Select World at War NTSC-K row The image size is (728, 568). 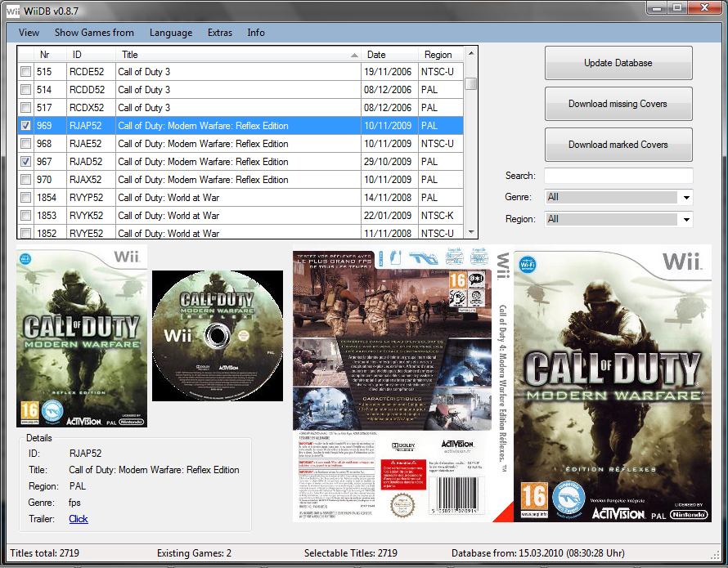click(x=240, y=215)
